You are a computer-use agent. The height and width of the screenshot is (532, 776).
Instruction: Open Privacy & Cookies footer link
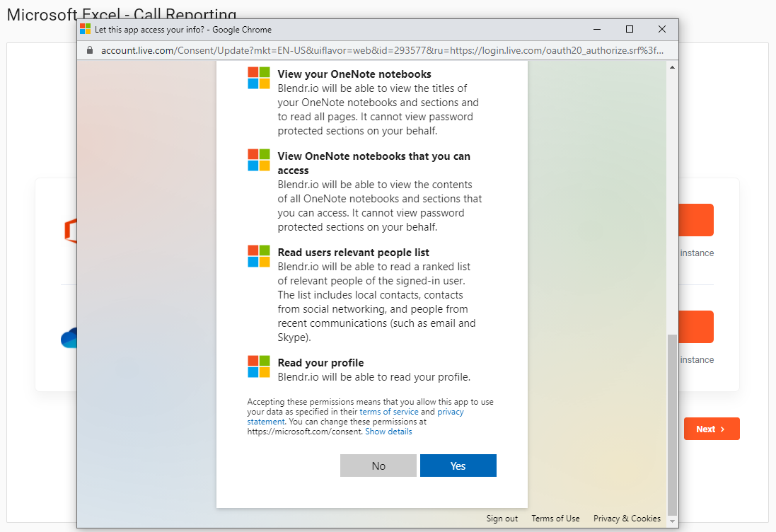(x=627, y=518)
